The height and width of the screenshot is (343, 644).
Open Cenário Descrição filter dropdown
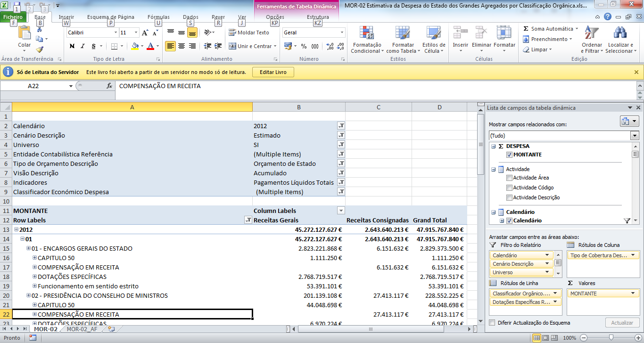(341, 135)
